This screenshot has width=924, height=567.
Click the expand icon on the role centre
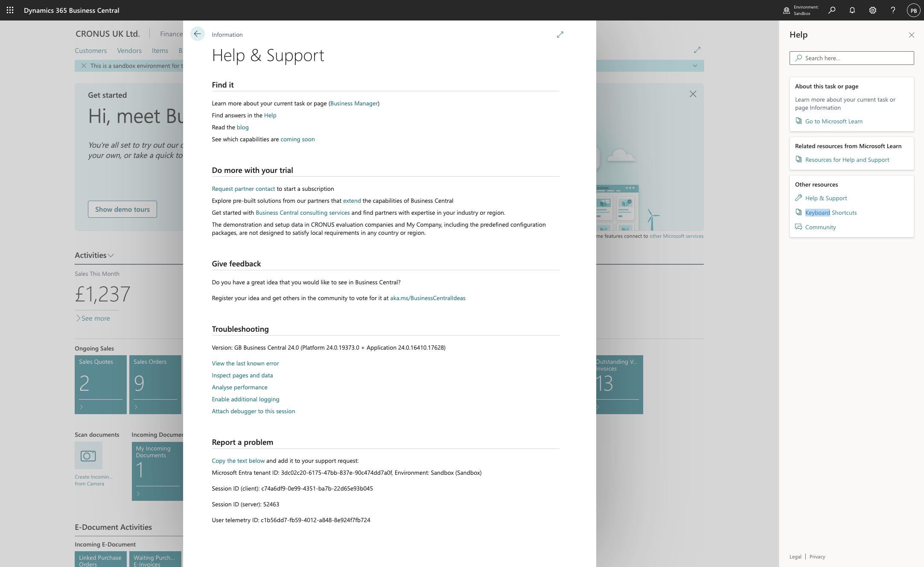tap(697, 50)
